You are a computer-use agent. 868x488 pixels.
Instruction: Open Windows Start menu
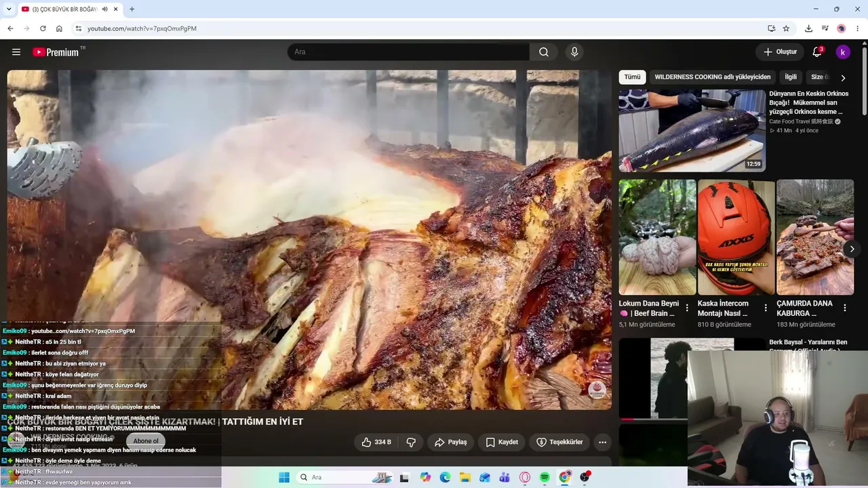click(284, 477)
